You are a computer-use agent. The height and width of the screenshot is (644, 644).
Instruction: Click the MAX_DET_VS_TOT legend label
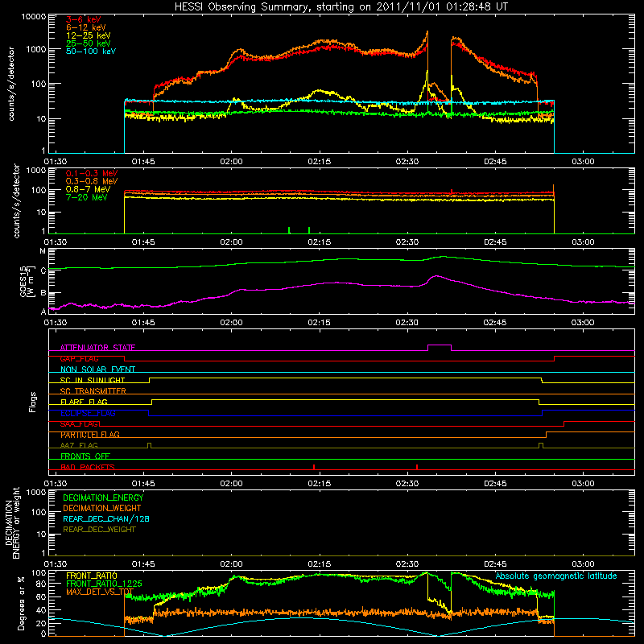tap(100, 592)
